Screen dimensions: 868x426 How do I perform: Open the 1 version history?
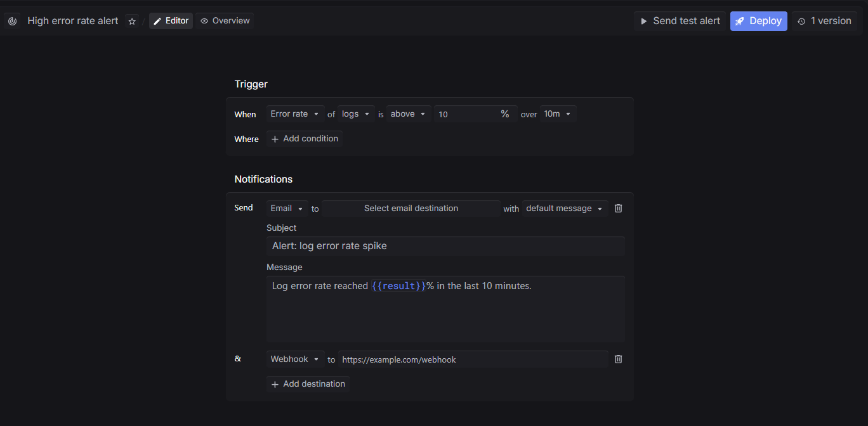tap(824, 21)
